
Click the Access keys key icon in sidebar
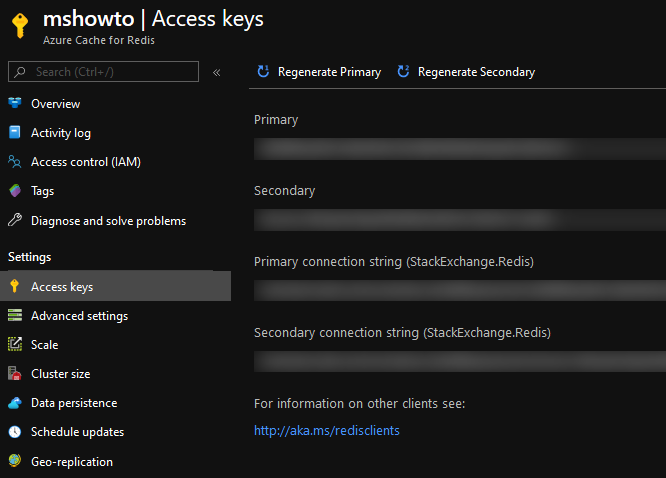14,286
